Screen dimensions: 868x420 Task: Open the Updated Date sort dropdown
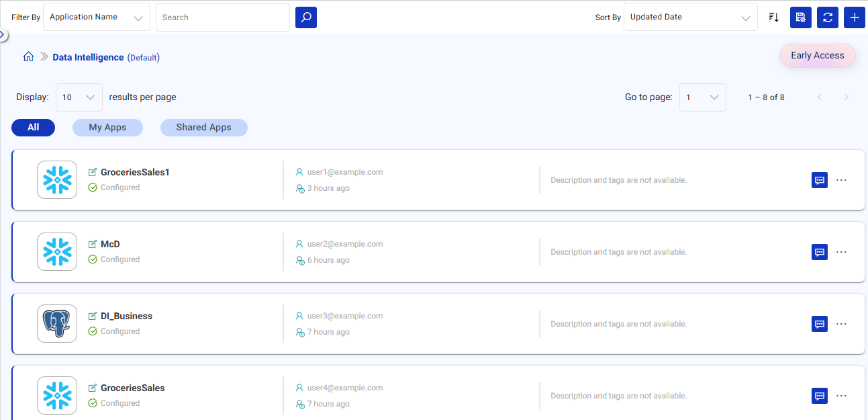pos(690,17)
